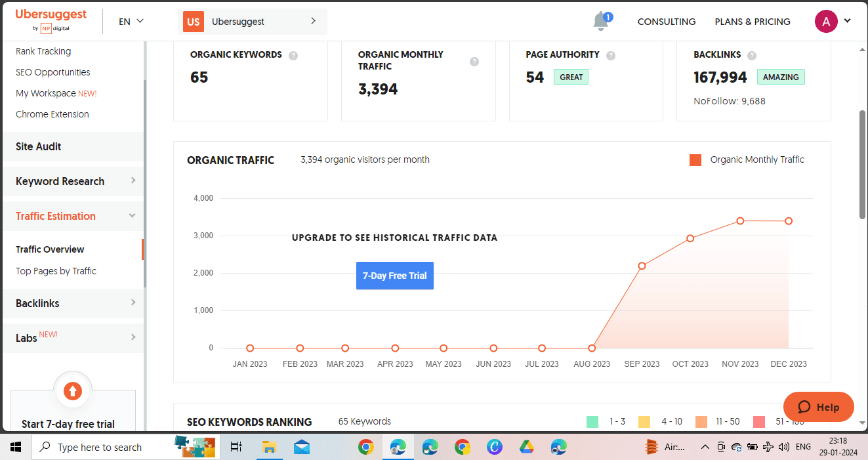Click SEP 2023 chart data point

pos(642,266)
